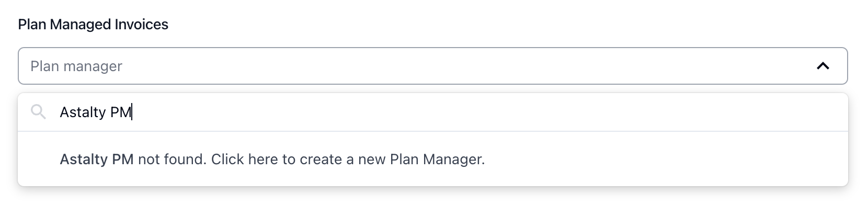The width and height of the screenshot is (868, 205).
Task: Place the cursor after "PM" in the search input
Action: pyautogui.click(x=132, y=112)
